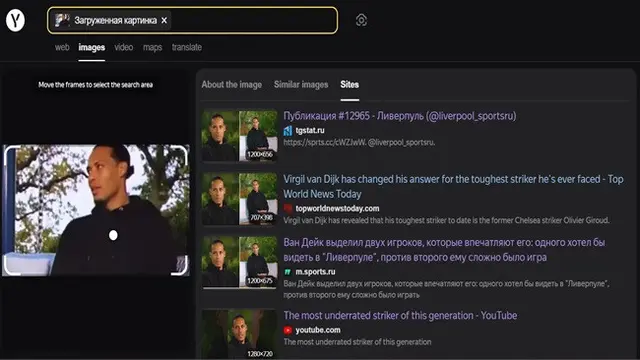Open the Virgil van Dijk toughest striker article

pyautogui.click(x=453, y=186)
